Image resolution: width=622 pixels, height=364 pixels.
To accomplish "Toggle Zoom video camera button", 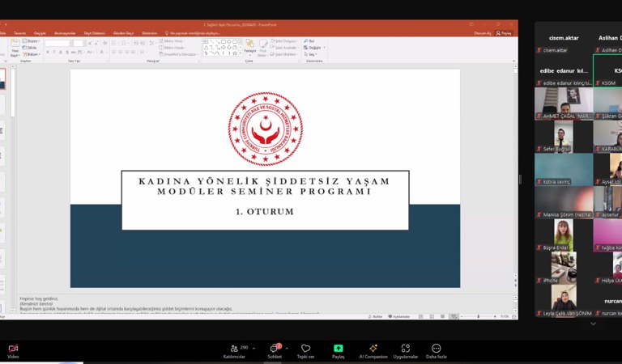I will (x=13, y=351).
